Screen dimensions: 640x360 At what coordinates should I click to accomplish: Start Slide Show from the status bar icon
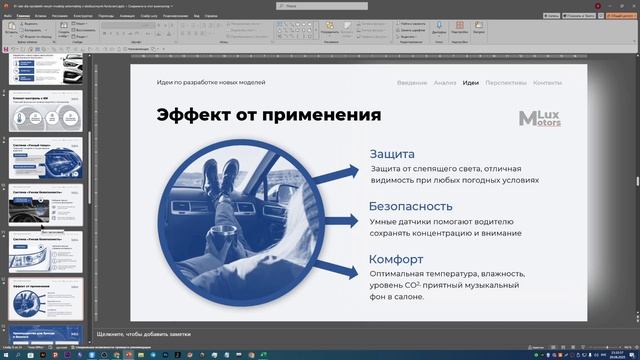pos(583,347)
